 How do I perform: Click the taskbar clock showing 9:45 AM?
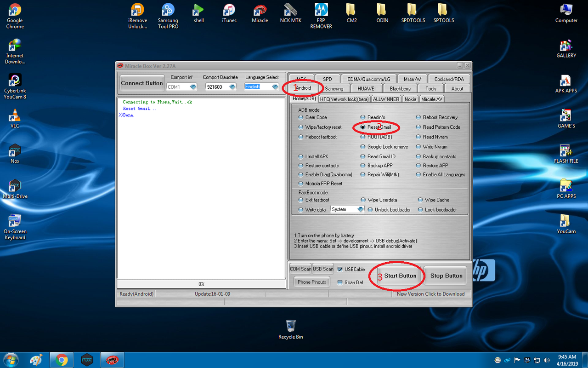[x=567, y=360]
